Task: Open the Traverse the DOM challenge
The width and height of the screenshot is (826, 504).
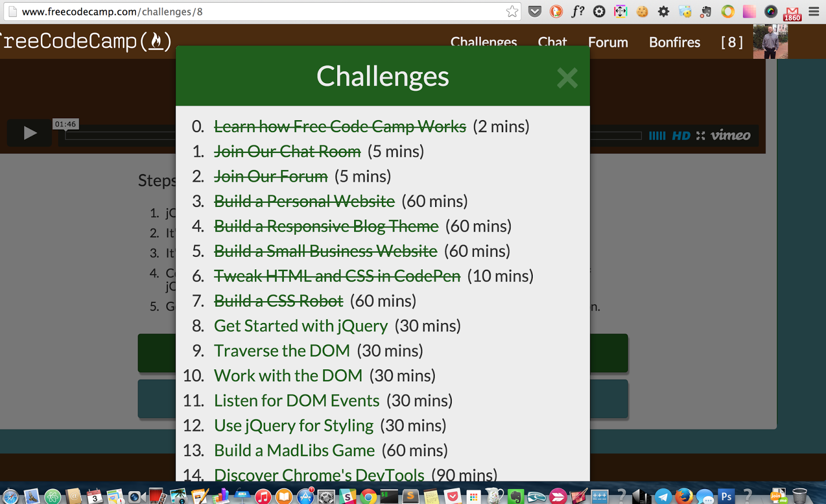Action: [282, 351]
